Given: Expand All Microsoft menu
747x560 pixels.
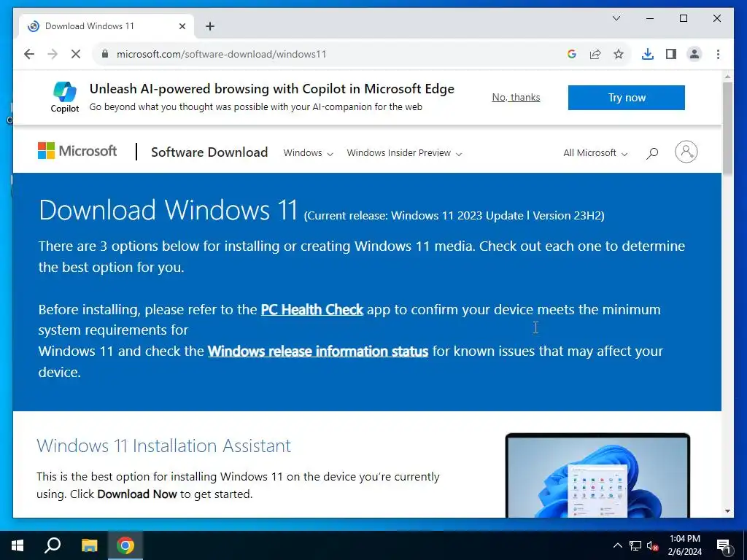Looking at the screenshot, I should pyautogui.click(x=595, y=153).
